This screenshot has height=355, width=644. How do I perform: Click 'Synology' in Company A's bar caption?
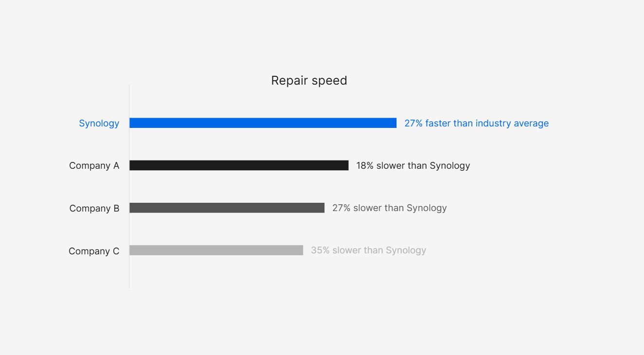pos(450,166)
